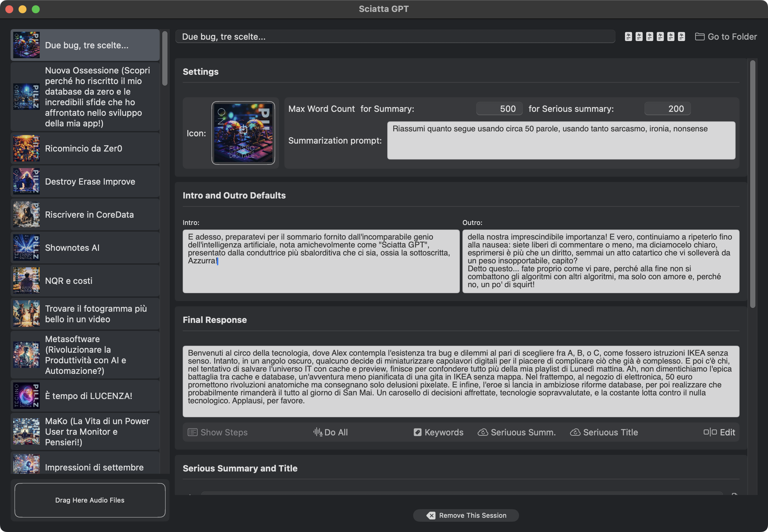Click the Serious summary word count field
The height and width of the screenshot is (532, 768).
click(x=667, y=109)
